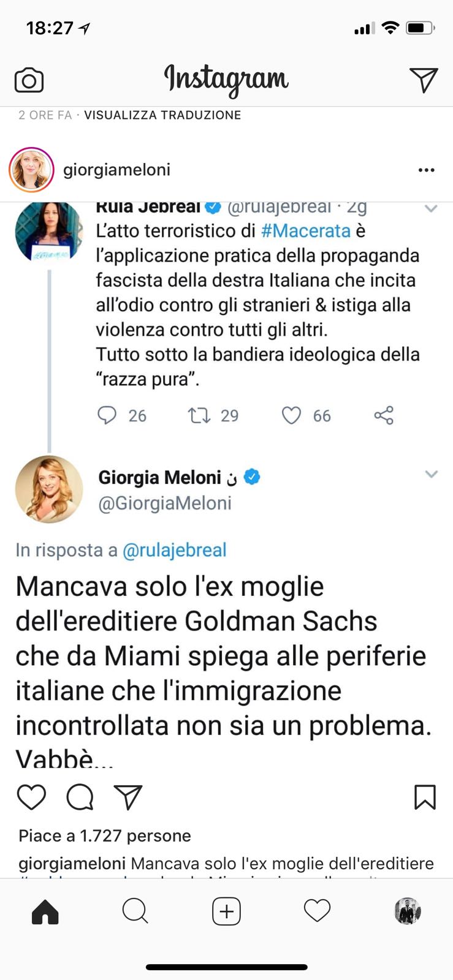The image size is (453, 980).
Task: Open direct messages paper plane icon
Action: tap(423, 80)
